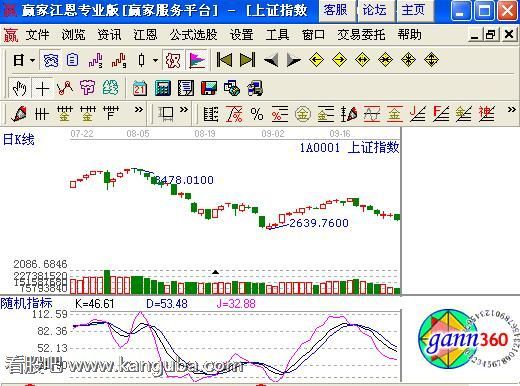Click the purple 节 icon
520x386 pixels.
point(87,88)
